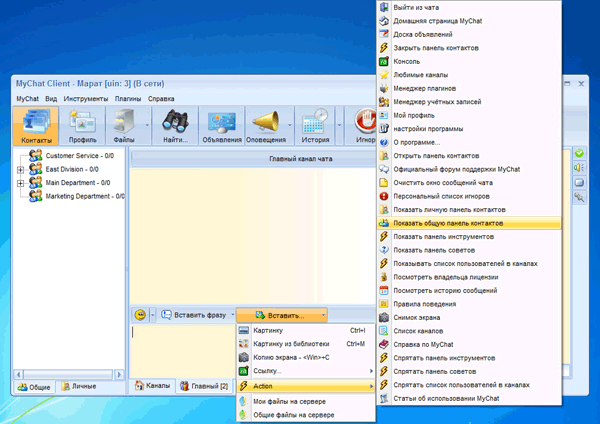600x424 pixels.
Task: Open the Инструменты menu
Action: 86,99
